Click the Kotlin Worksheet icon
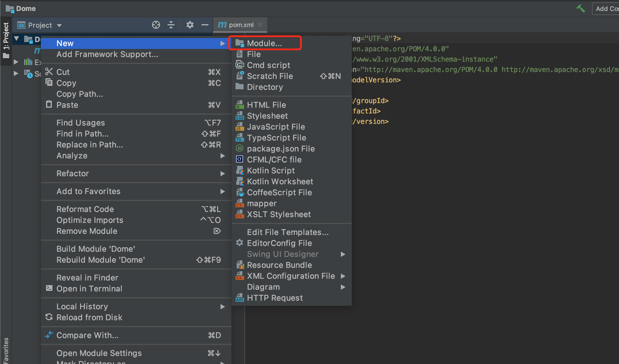The width and height of the screenshot is (619, 364). [x=240, y=181]
